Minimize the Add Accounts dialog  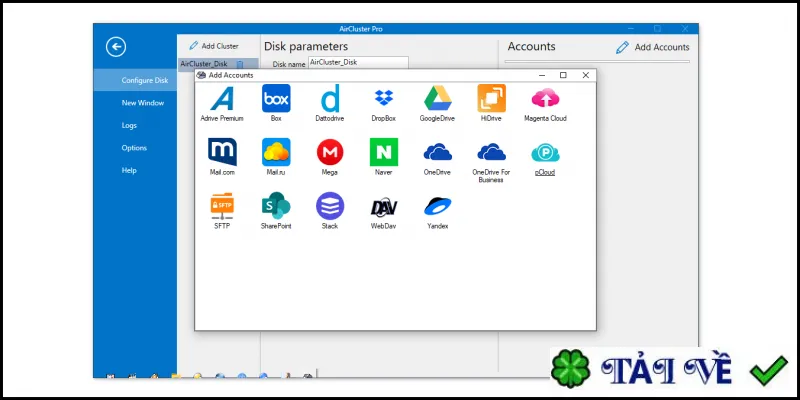(x=542, y=75)
